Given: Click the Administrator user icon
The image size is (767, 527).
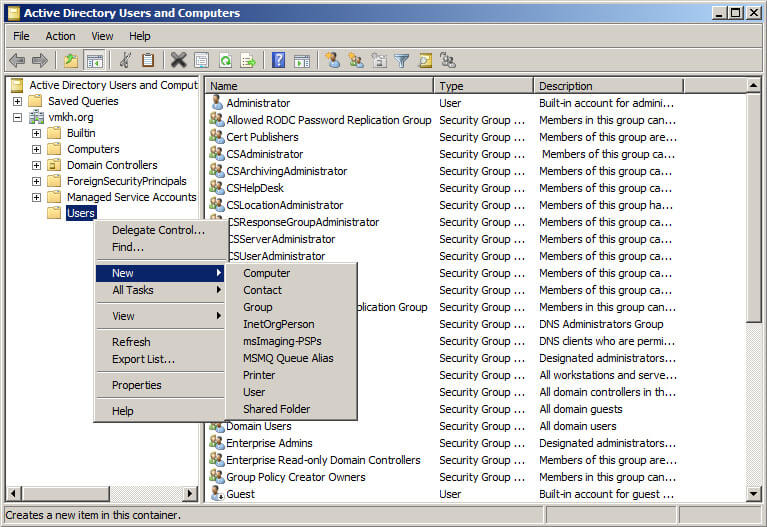Looking at the screenshot, I should 217,102.
